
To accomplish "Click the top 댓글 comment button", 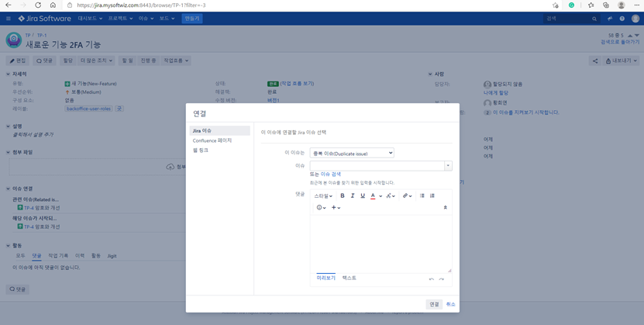I will pyautogui.click(x=44, y=61).
